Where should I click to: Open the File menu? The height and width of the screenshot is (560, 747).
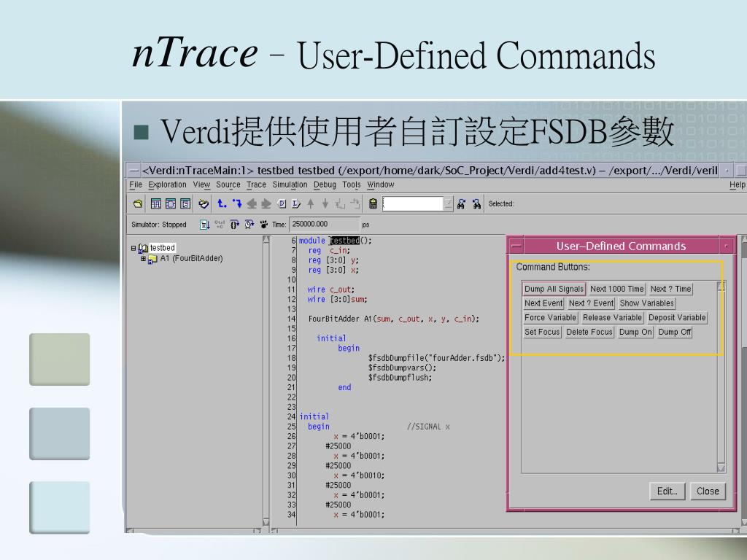click(136, 184)
